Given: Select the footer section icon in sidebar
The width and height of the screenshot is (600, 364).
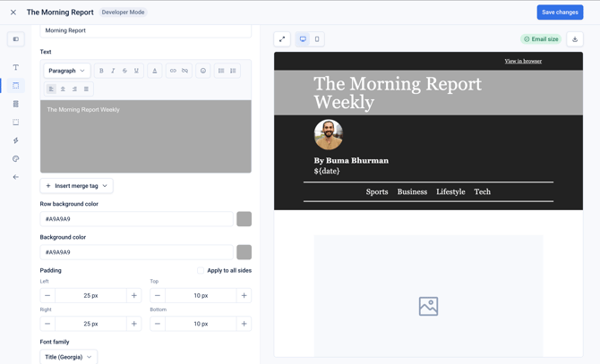Looking at the screenshot, I should pos(16,123).
